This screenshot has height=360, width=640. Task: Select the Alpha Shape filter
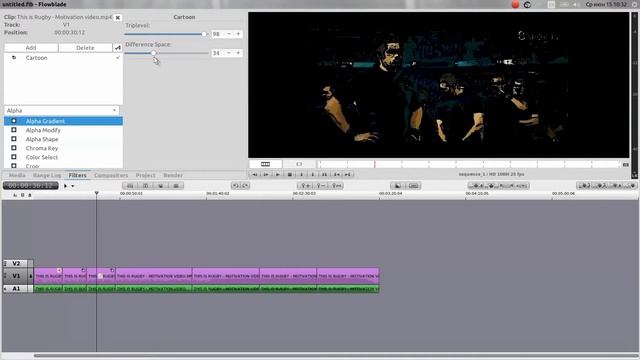[x=63, y=139]
